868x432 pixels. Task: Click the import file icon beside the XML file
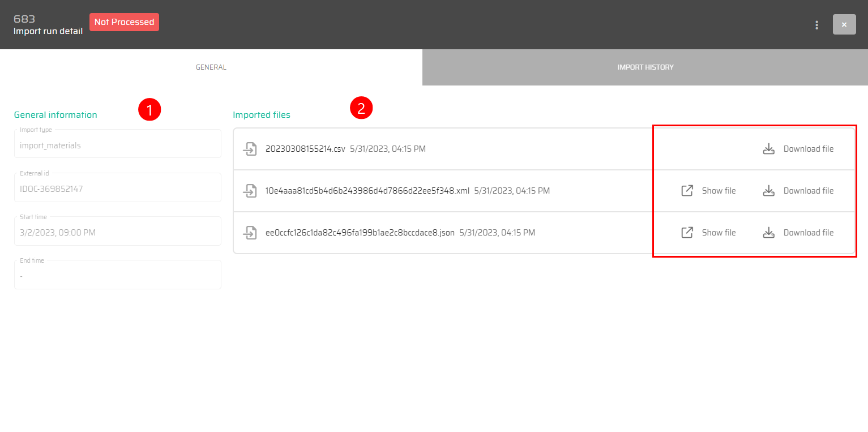[x=250, y=191]
